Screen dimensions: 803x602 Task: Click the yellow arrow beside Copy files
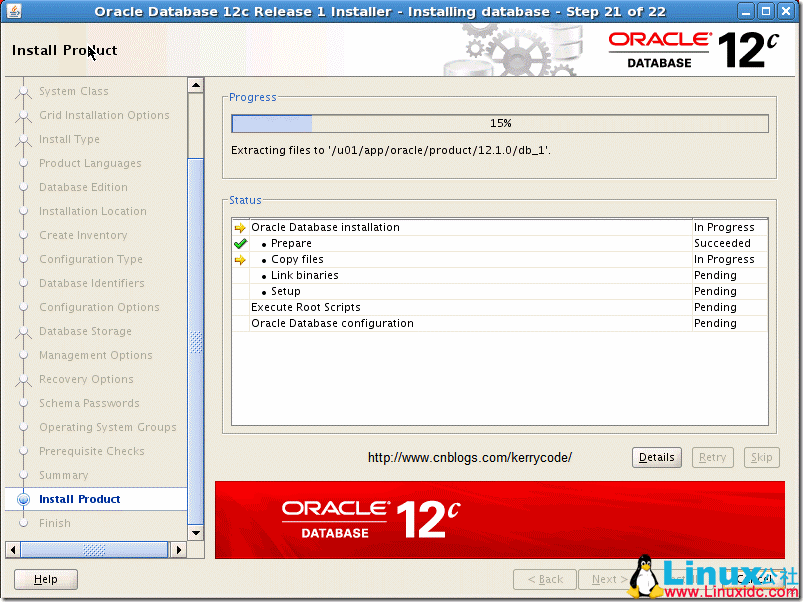239,259
